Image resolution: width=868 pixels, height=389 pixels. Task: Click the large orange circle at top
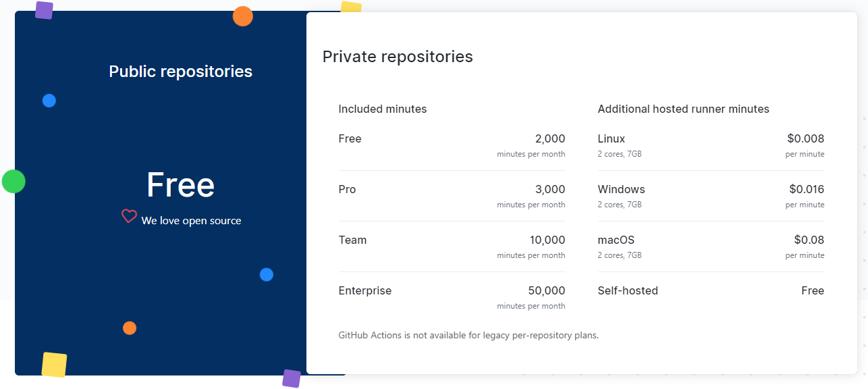[243, 16]
